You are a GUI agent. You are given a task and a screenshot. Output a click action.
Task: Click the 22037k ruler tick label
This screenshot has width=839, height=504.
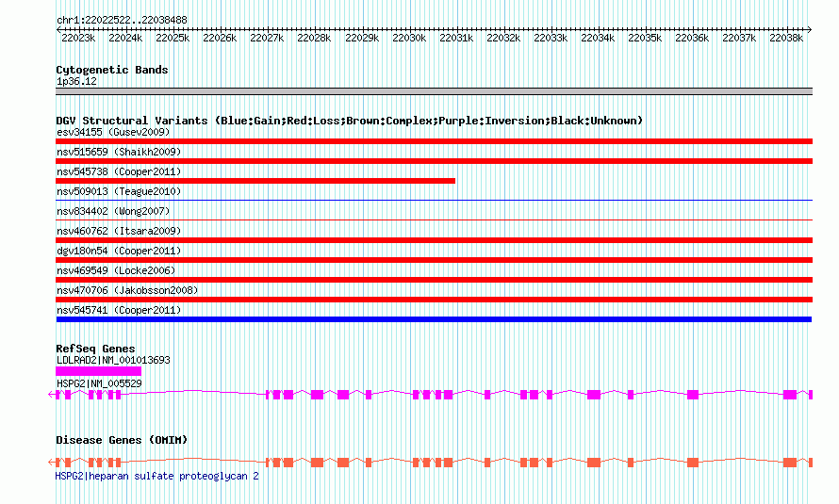tap(738, 38)
